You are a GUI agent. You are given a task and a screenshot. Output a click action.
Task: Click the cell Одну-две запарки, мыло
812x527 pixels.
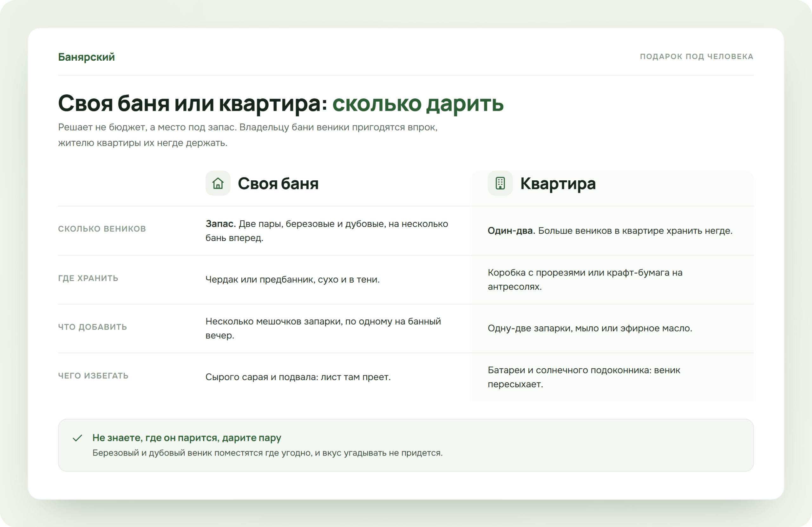(x=590, y=328)
